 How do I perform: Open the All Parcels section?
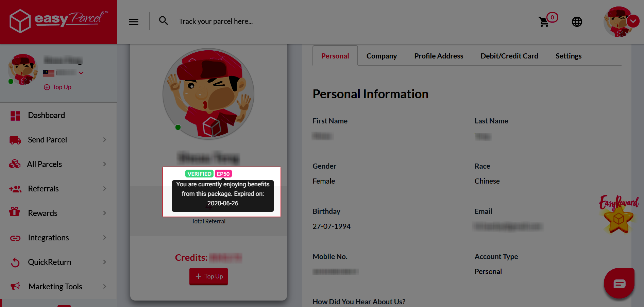45,164
